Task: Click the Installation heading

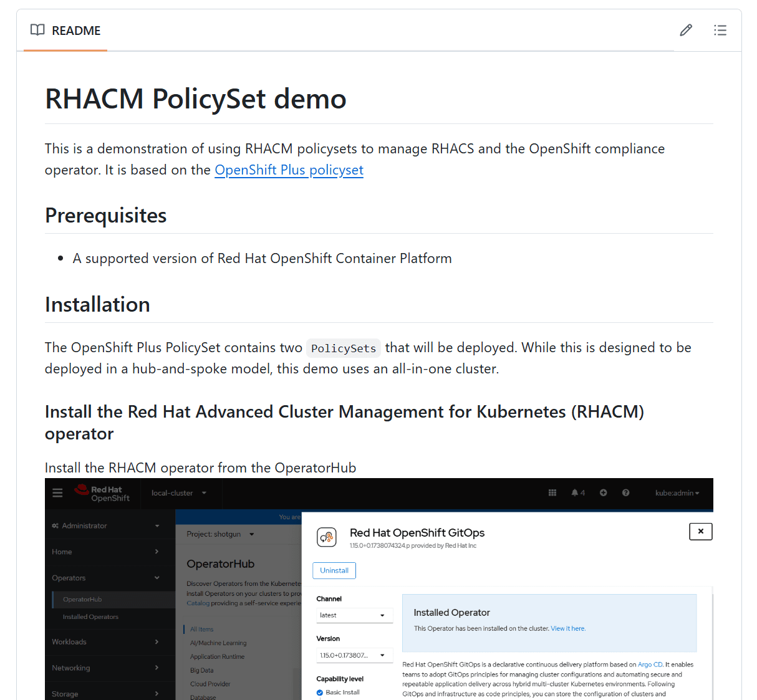Action: coord(97,305)
